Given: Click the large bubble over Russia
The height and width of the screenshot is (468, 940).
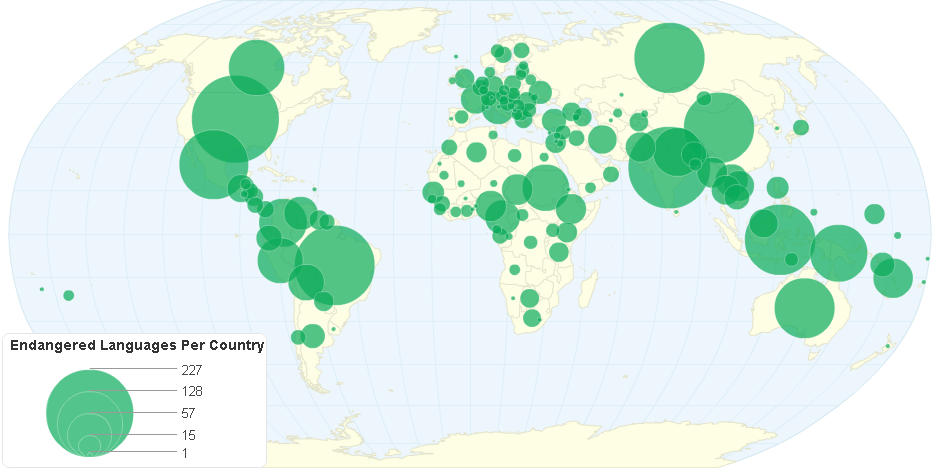Looking at the screenshot, I should pyautogui.click(x=668, y=57).
